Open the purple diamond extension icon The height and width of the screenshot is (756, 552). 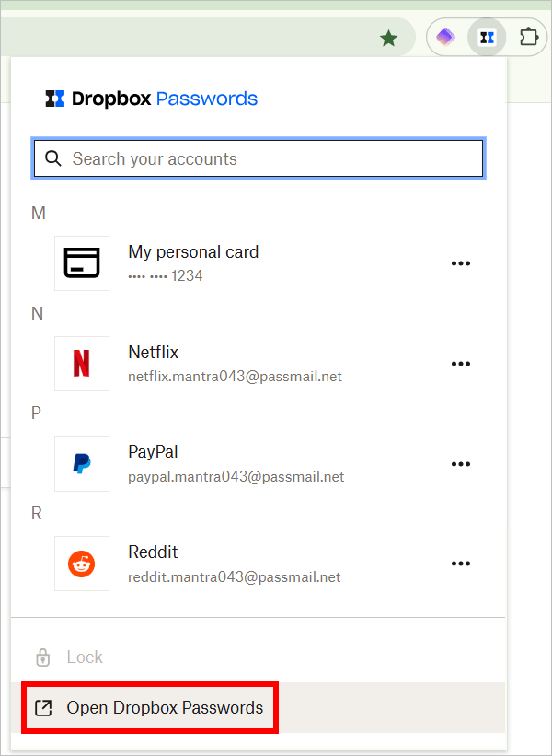tap(445, 37)
